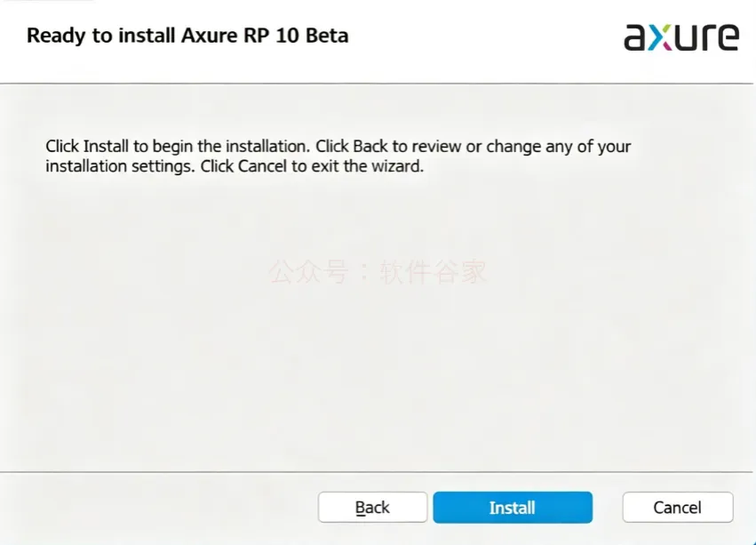Viewport: 756px width, 545px height.
Task: Click 'Axure RP 10 Beta' in the title
Action: pyautogui.click(x=265, y=36)
